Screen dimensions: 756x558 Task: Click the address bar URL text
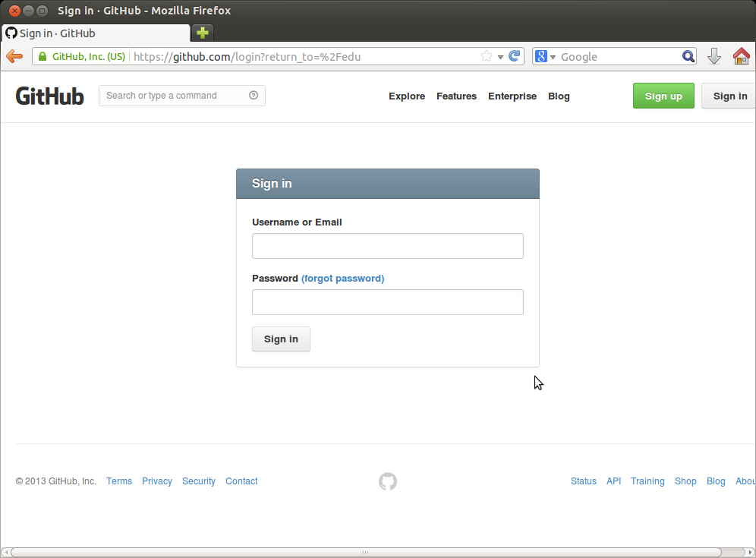pos(247,57)
